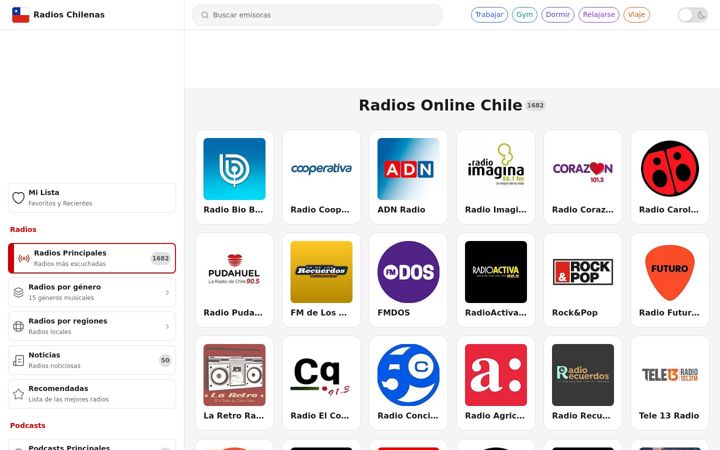Viewport: 720px width, 450px height.
Task: Click the ADN Radio station name text
Action: tap(401, 210)
